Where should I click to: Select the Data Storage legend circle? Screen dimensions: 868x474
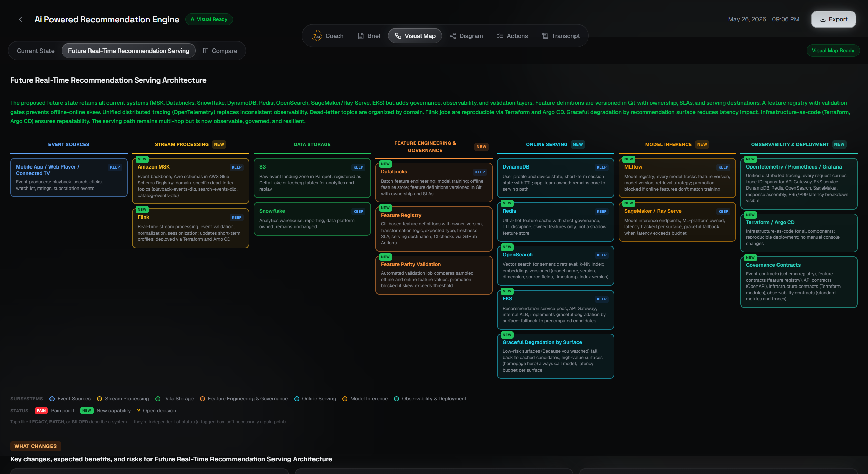pos(158,399)
